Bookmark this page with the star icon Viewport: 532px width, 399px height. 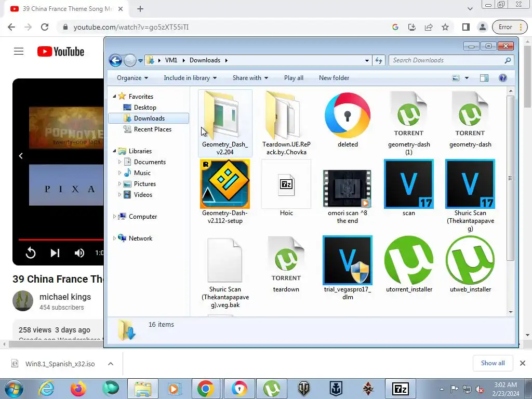pos(445,27)
